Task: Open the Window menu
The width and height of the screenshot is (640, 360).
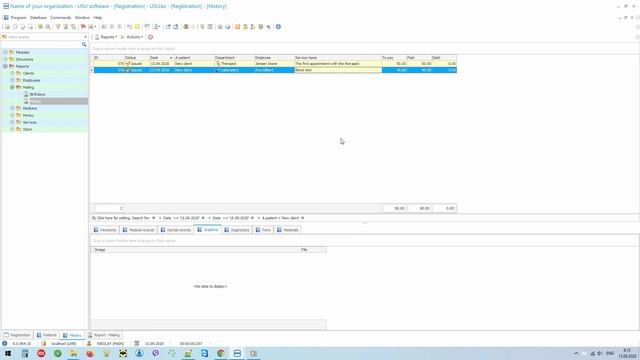Action: tap(82, 18)
